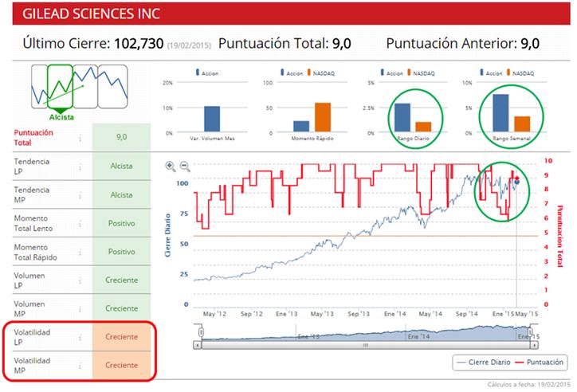
Task: Click the Alcista label under the trend boxes
Action: pyautogui.click(x=61, y=117)
